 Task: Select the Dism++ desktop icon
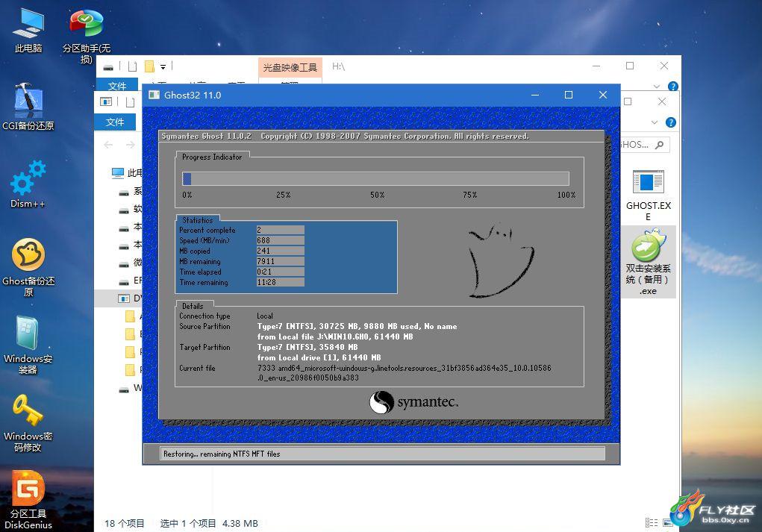coord(28,184)
